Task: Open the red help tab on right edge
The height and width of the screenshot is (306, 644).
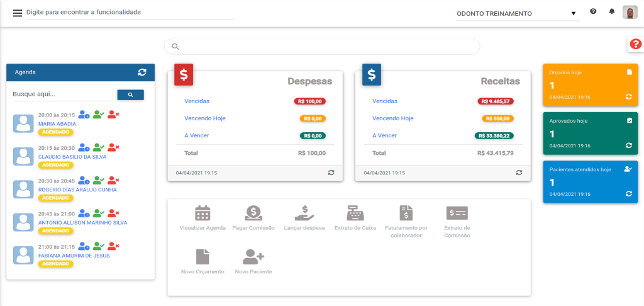Action: coord(635,44)
